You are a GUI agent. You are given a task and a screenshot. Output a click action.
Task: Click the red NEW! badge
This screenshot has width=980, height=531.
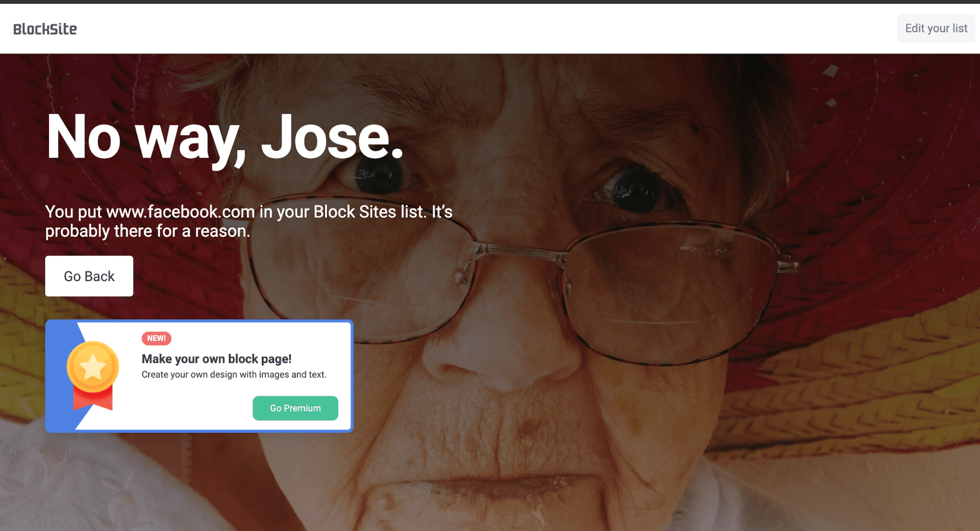click(x=156, y=338)
